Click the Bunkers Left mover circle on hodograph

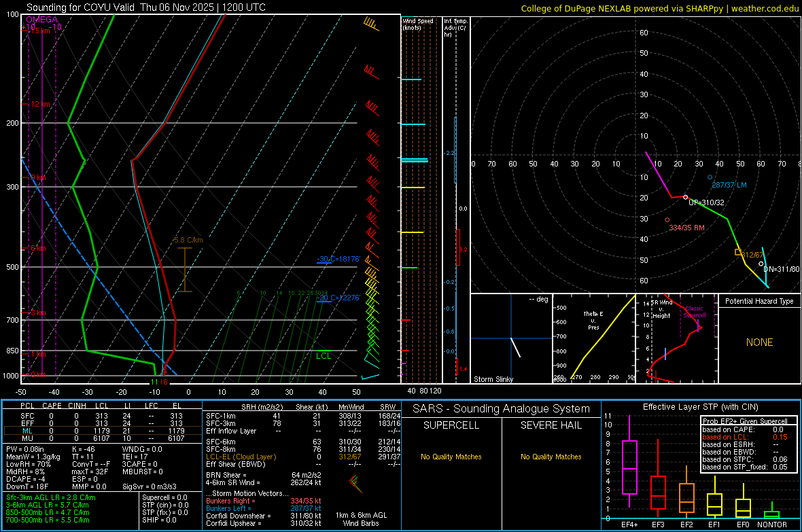tap(710, 177)
